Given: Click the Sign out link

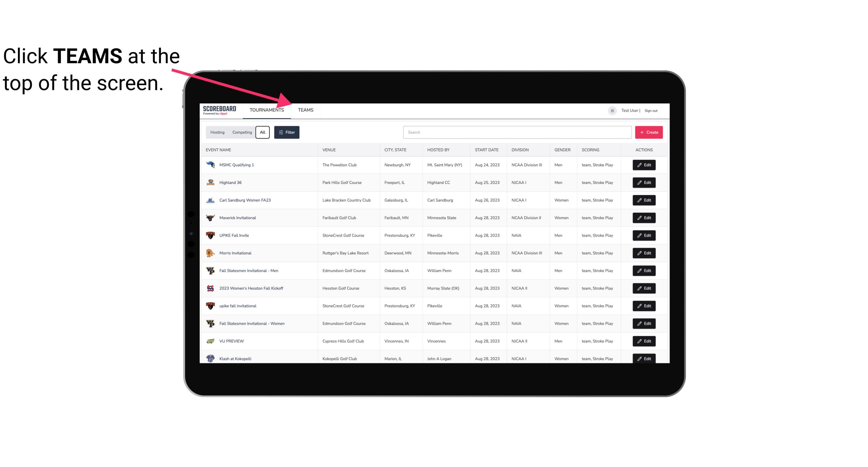Looking at the screenshot, I should click(x=651, y=110).
